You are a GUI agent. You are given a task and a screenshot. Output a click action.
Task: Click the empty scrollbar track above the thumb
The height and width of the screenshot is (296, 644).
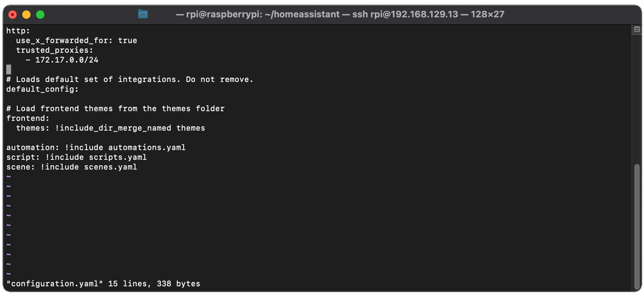[635, 97]
